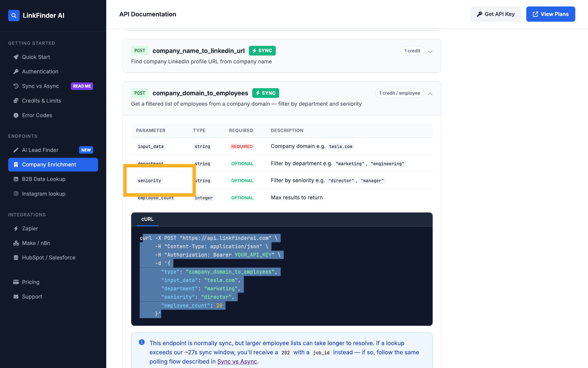Click the Instagram lookup icon
This screenshot has width=588, height=368.
point(16,194)
